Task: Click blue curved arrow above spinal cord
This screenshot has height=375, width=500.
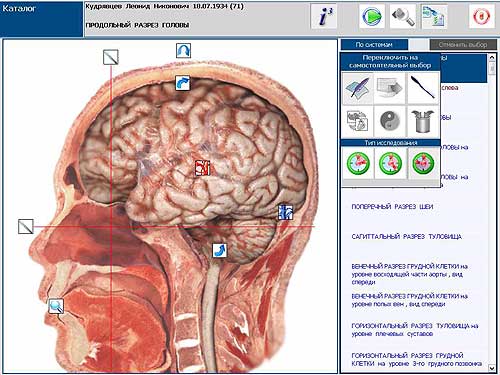Action: tap(220, 250)
